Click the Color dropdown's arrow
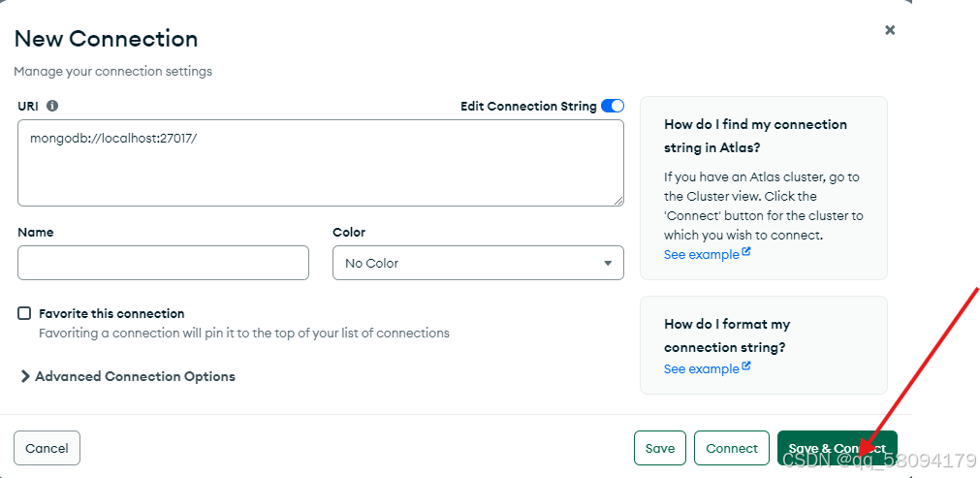 (608, 263)
